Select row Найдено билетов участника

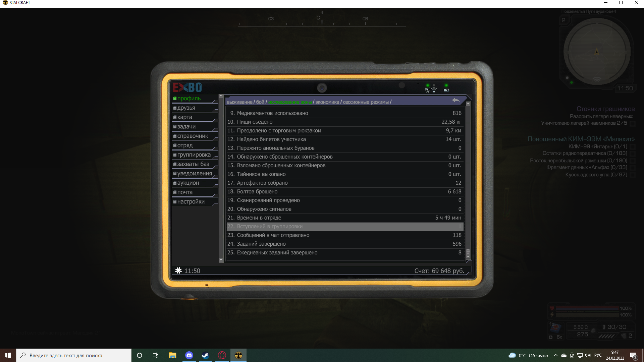[345, 139]
